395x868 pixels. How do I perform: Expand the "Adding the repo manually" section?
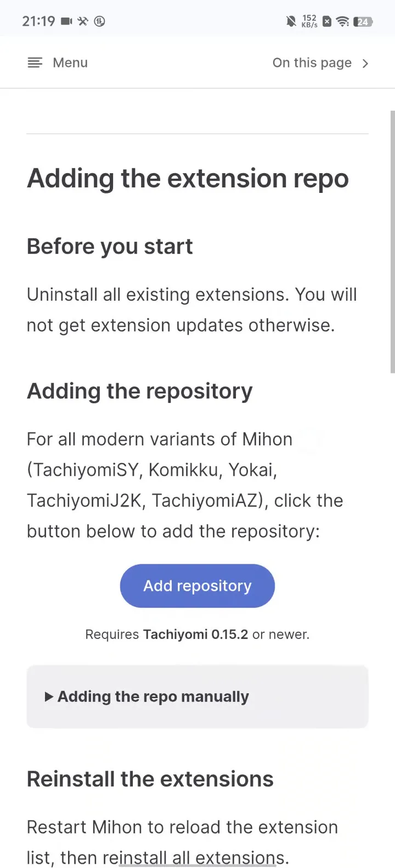click(x=152, y=696)
